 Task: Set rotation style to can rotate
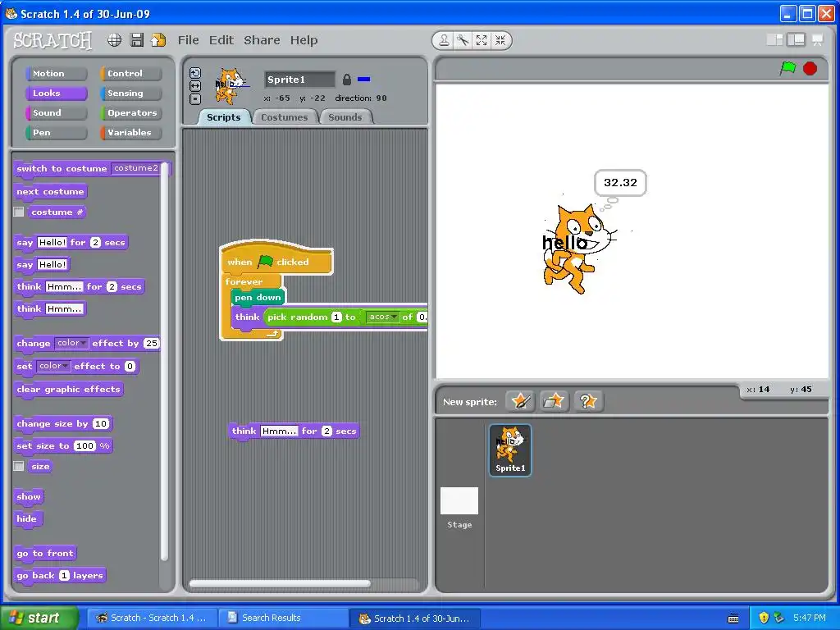[x=195, y=73]
